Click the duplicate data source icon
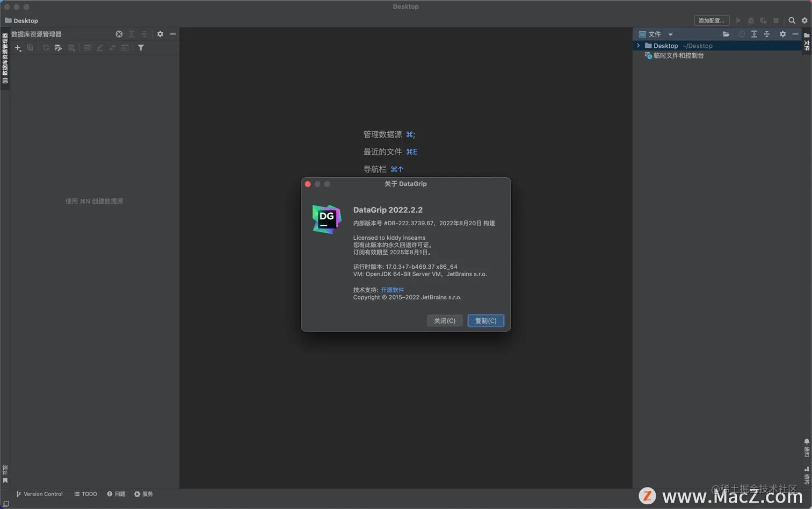This screenshot has height=509, width=812. pyautogui.click(x=30, y=48)
